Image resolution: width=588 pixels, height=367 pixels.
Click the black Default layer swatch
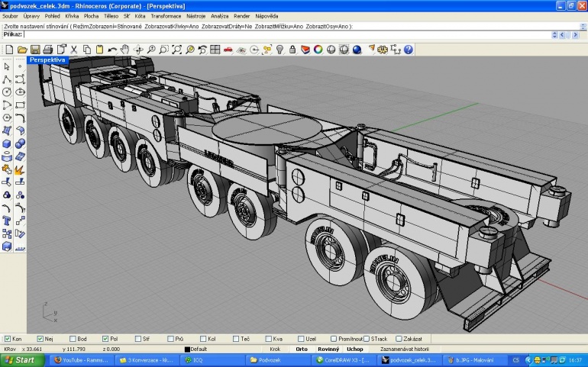click(187, 349)
